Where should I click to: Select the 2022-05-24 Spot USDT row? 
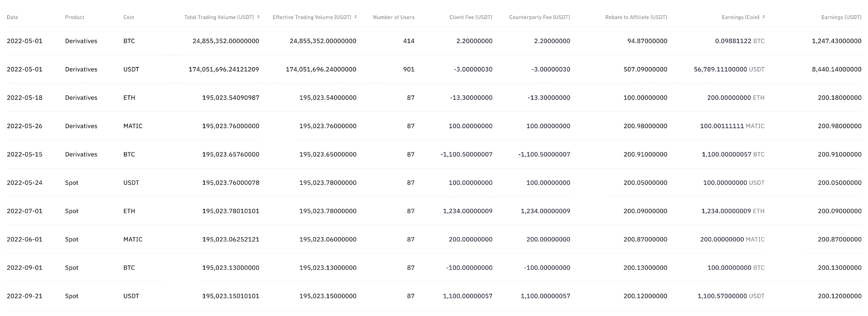(434, 183)
